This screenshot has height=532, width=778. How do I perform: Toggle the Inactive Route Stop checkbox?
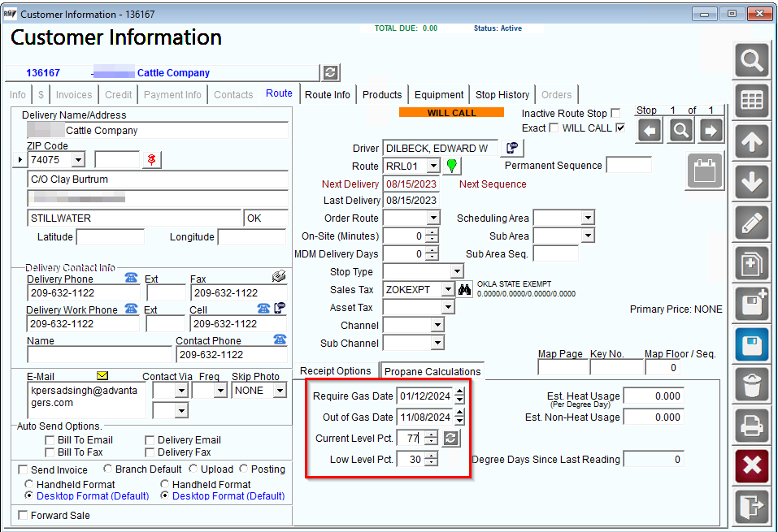click(x=615, y=114)
